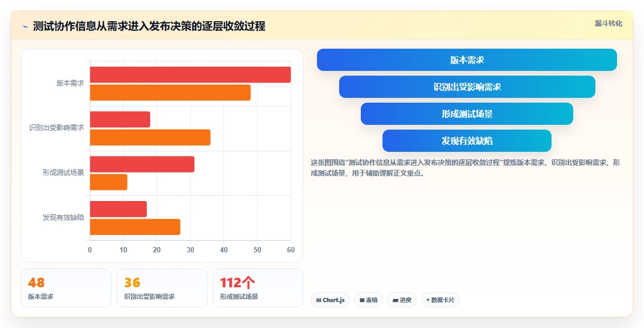Click the red bar for 发现有效缺陷
Viewport: 644px width, 328px height.
coord(118,209)
